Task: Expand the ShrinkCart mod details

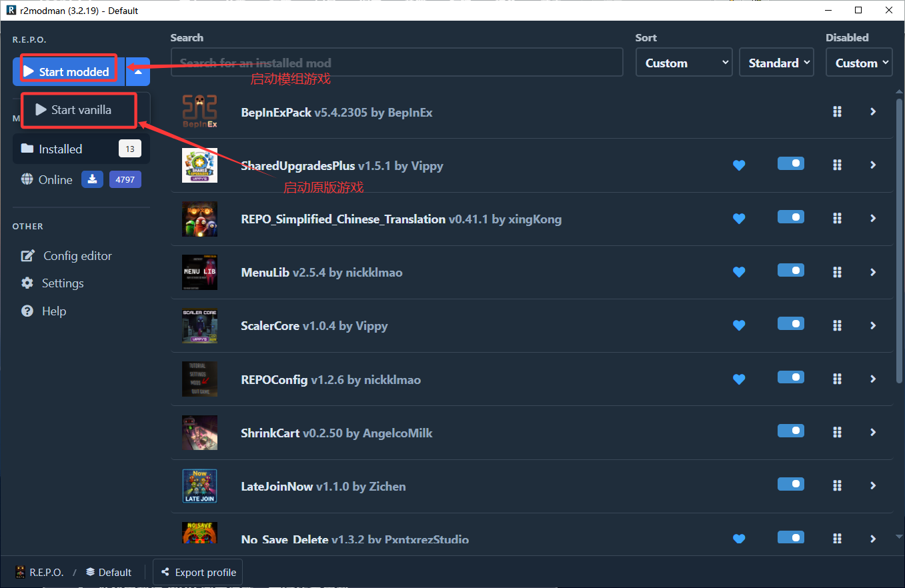Action: [873, 433]
